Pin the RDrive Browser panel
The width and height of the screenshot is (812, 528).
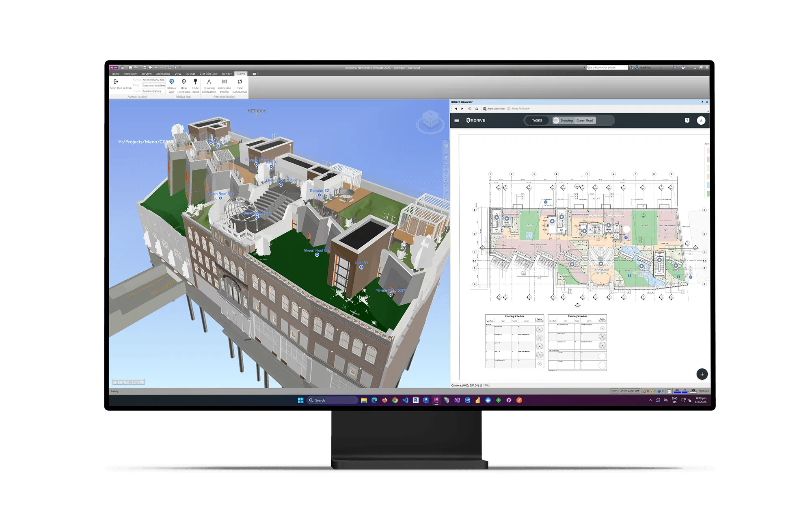(702, 102)
